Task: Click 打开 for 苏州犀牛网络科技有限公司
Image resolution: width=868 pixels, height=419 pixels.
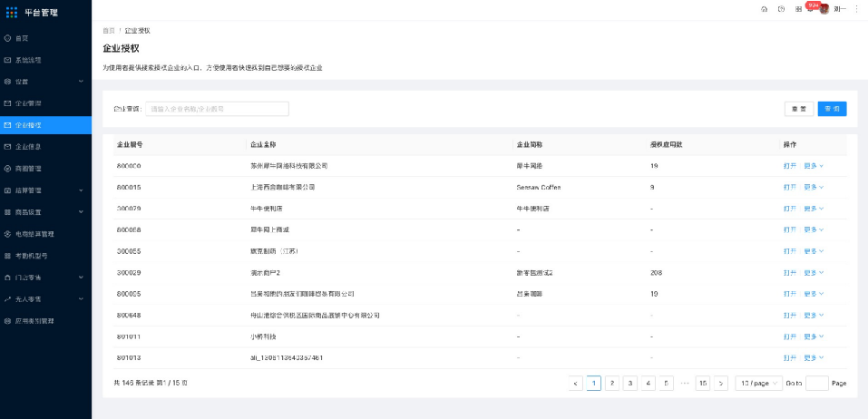Action: coord(790,166)
